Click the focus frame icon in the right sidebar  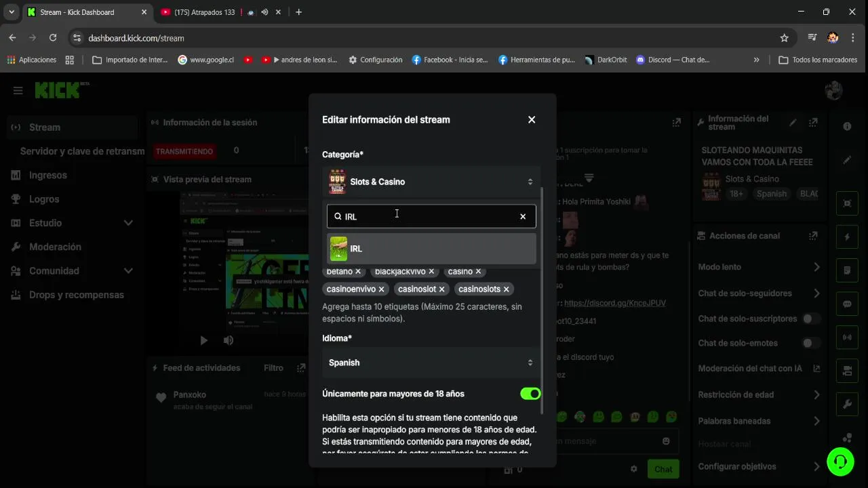pos(847,203)
